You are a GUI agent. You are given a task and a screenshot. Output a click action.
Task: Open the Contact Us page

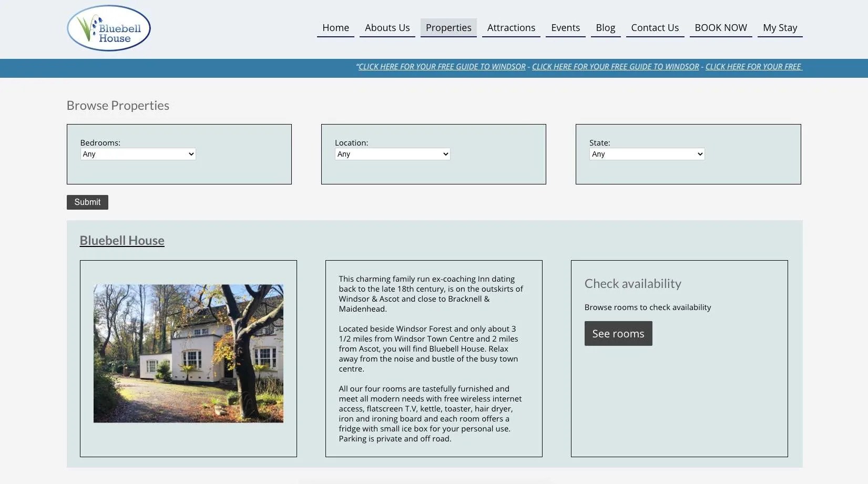(655, 27)
